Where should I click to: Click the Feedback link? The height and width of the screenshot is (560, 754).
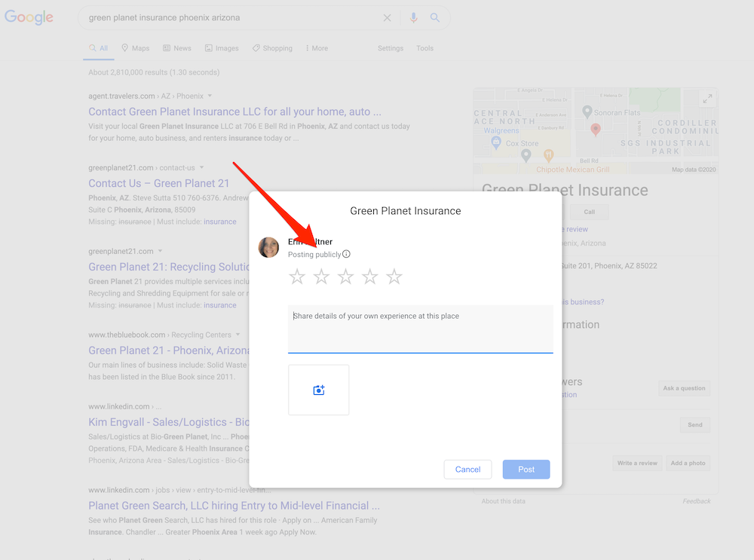pyautogui.click(x=696, y=501)
